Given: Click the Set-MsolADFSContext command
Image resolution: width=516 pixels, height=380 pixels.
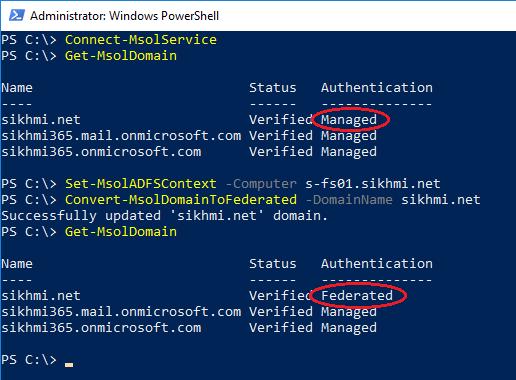Looking at the screenshot, I should point(141,184).
